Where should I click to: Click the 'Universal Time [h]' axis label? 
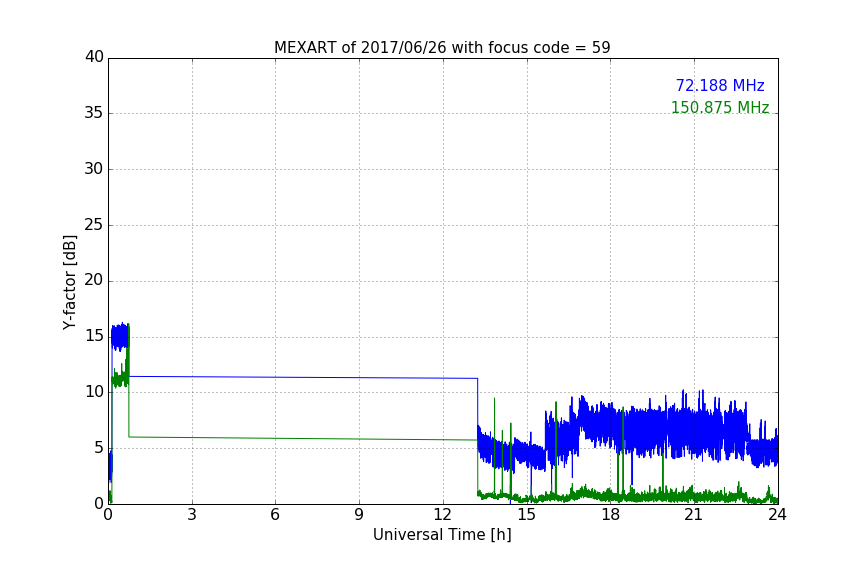point(442,535)
